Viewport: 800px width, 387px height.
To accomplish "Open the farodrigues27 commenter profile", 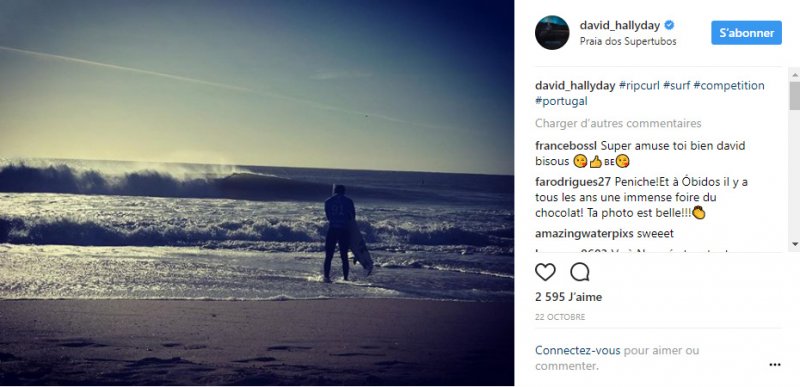I will click(x=573, y=182).
